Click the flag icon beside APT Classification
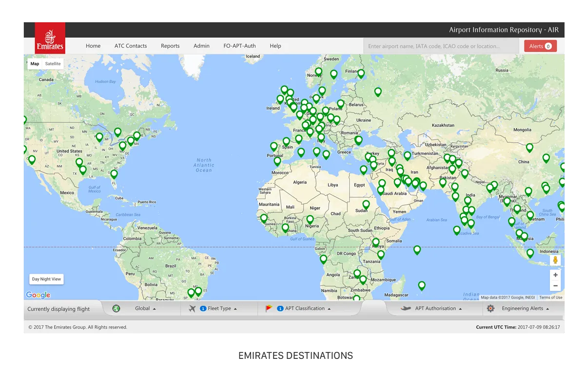Viewport: 585px width, 392px height. tap(268, 308)
